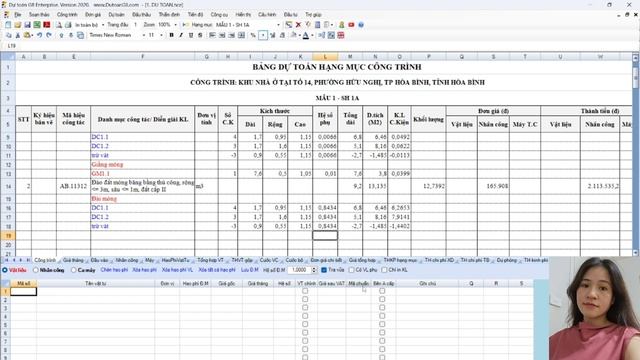The height and width of the screenshot is (360, 640).
Task: Export to PDF using the red icon
Action: click(x=47, y=25)
